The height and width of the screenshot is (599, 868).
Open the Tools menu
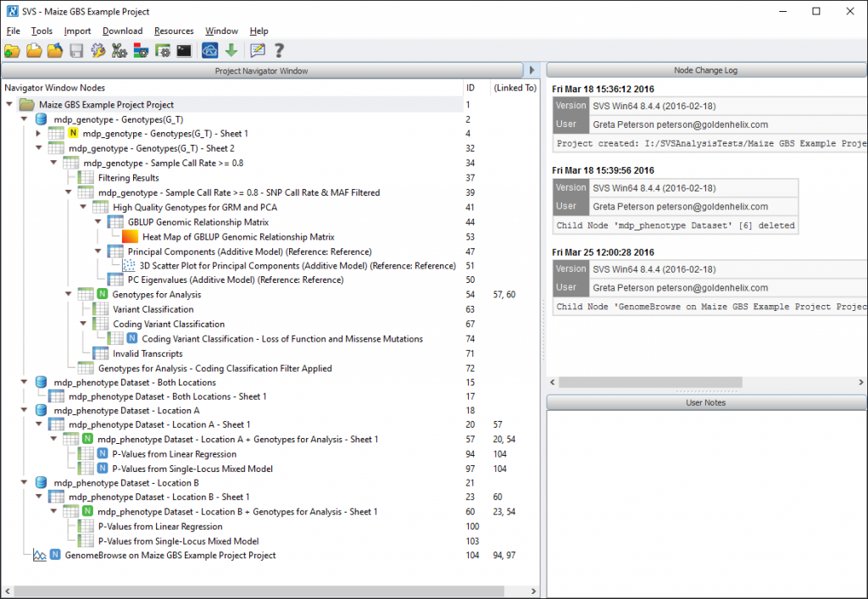tap(42, 31)
